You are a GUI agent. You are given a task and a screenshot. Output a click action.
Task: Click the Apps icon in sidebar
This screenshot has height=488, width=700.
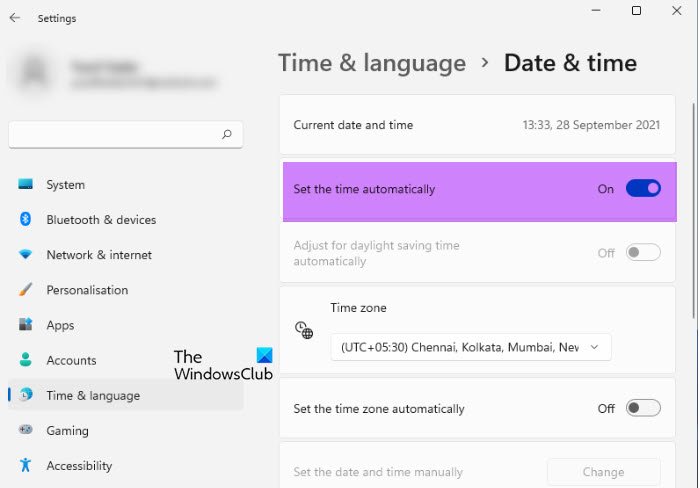pyautogui.click(x=25, y=325)
